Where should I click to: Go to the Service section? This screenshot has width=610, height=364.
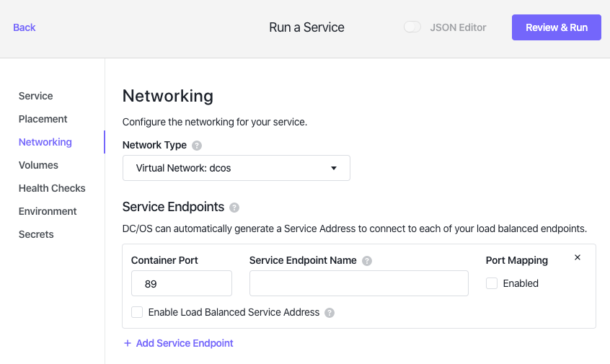[x=36, y=96]
